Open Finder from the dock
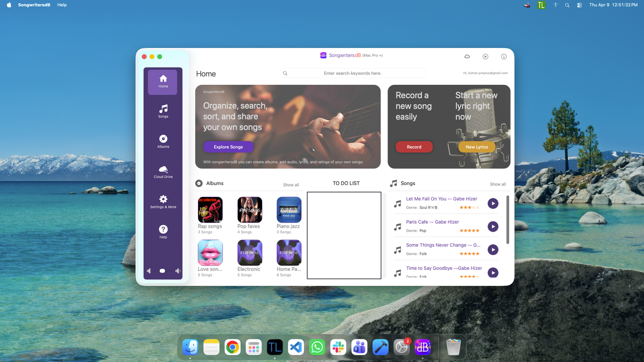 (x=190, y=347)
